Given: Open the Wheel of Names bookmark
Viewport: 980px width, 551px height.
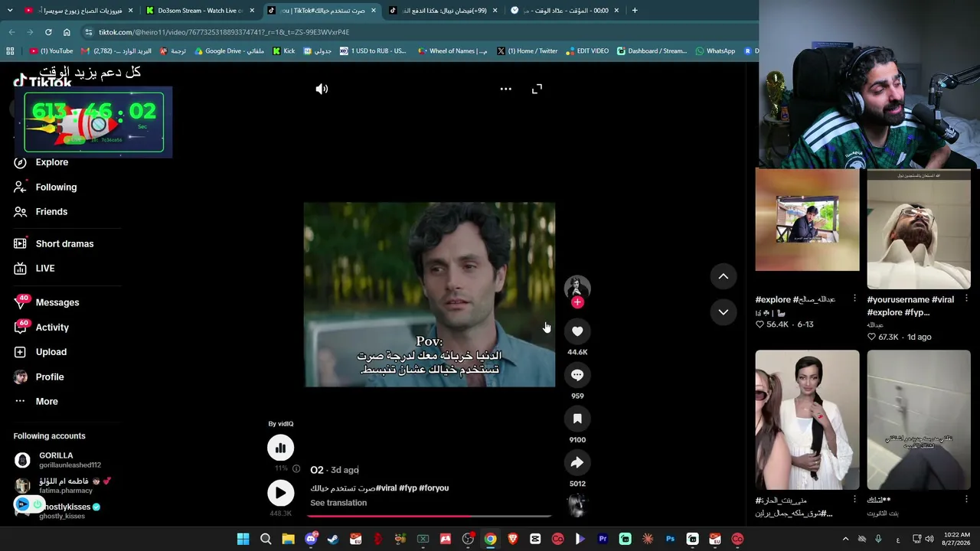Looking at the screenshot, I should 452,51.
